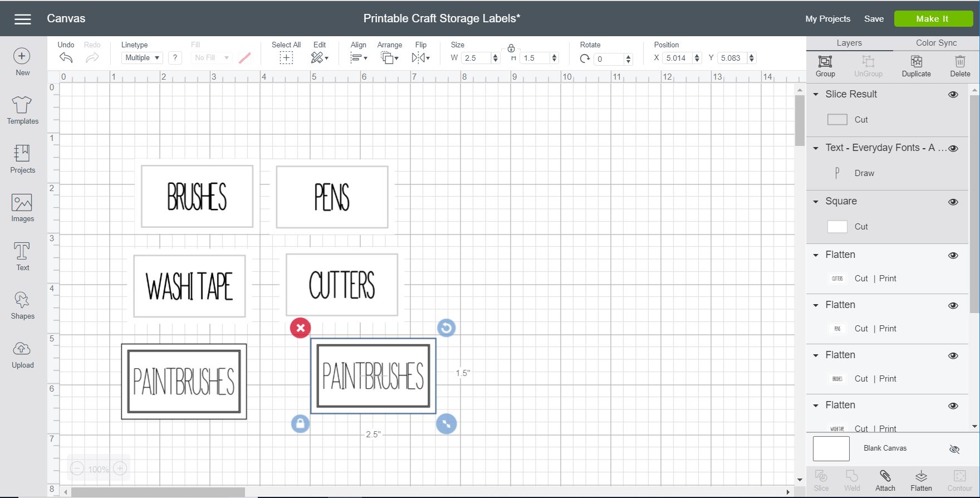Select the BRUSHES label on canvas
The image size is (980, 498).
click(x=197, y=196)
